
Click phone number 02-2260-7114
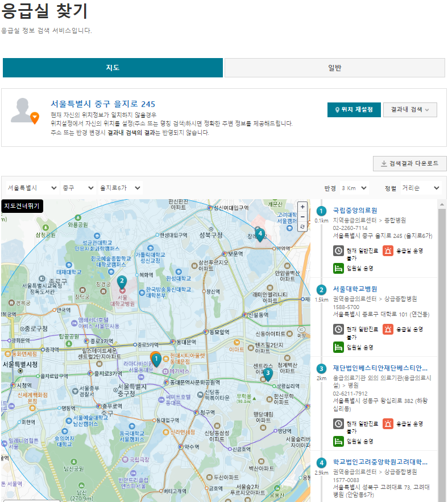[x=350, y=228]
